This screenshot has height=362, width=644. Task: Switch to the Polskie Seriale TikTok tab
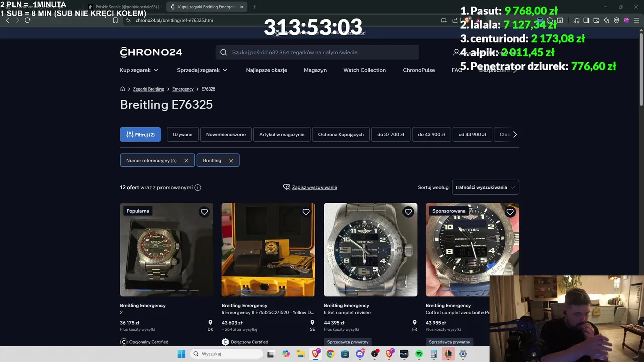123,7
